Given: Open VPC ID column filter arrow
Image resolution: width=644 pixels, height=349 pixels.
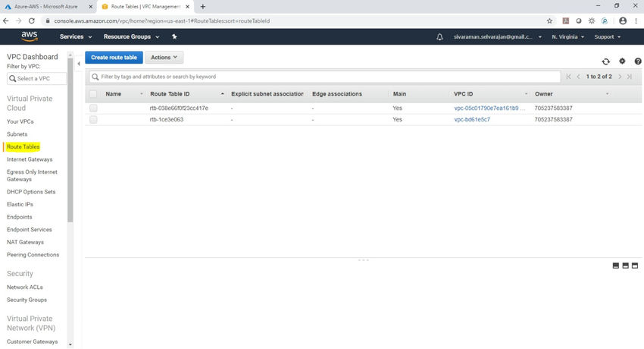Looking at the screenshot, I should (x=526, y=94).
